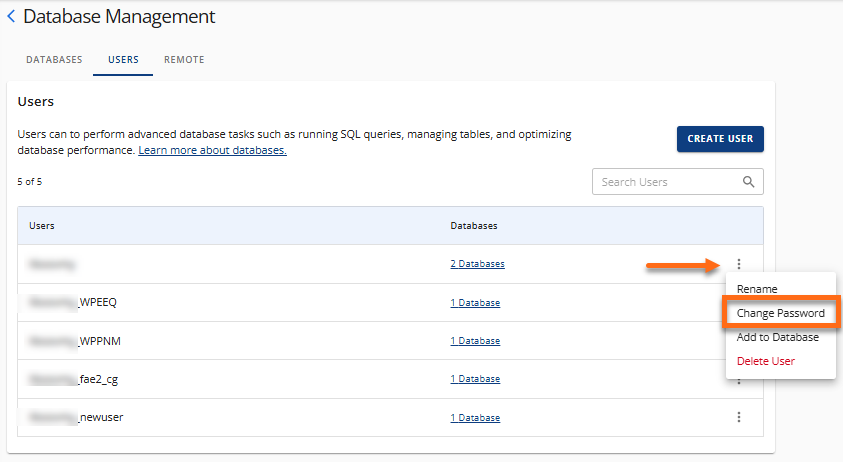Switch to the Databases tab
The width and height of the screenshot is (843, 462).
pos(54,60)
